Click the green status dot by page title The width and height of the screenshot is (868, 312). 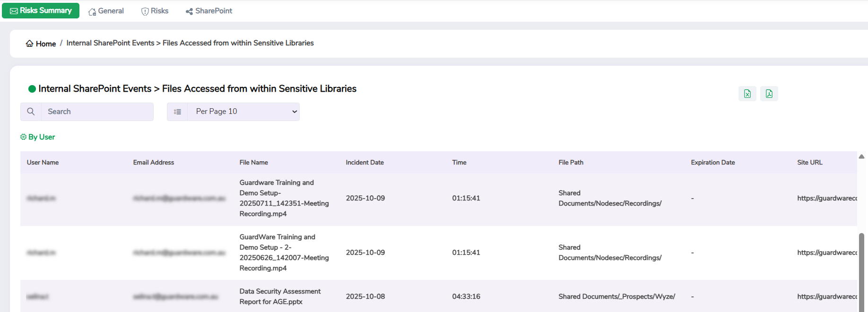pyautogui.click(x=32, y=89)
